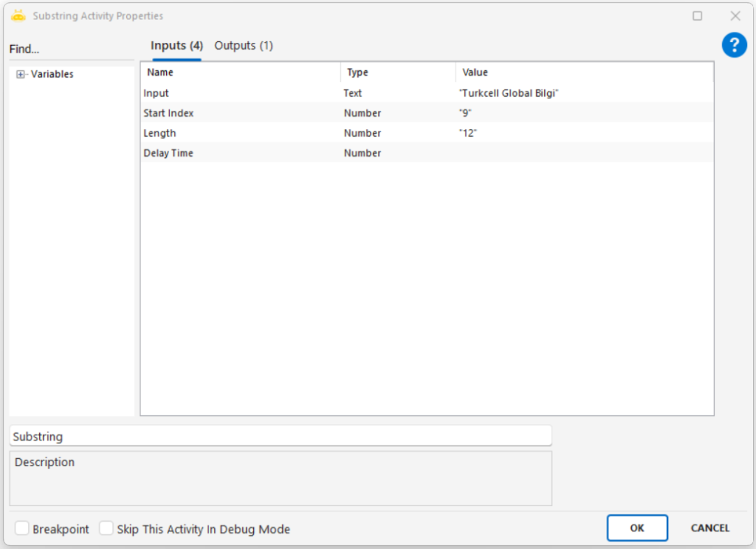
Task: Select the Inputs (4) tab
Action: [176, 46]
